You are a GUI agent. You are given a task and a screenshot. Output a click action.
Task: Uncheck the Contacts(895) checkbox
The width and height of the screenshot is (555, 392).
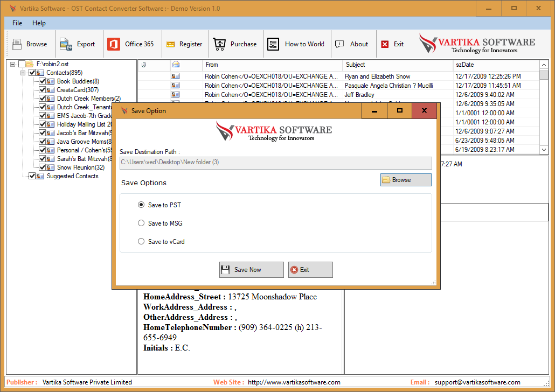pos(32,73)
